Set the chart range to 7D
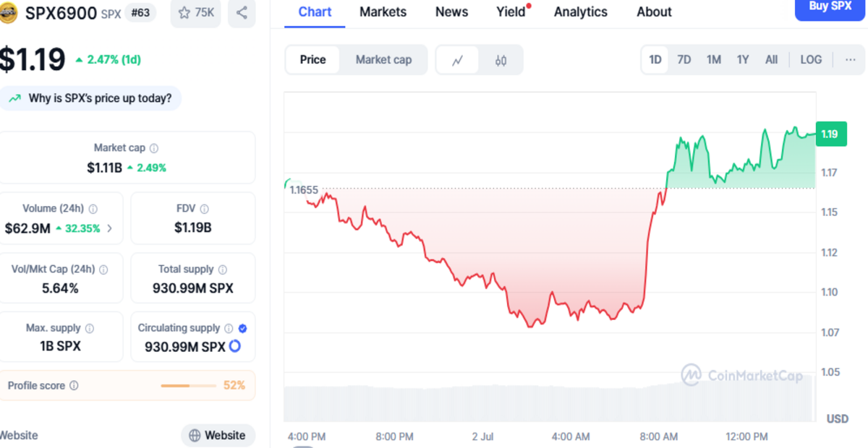 (684, 60)
